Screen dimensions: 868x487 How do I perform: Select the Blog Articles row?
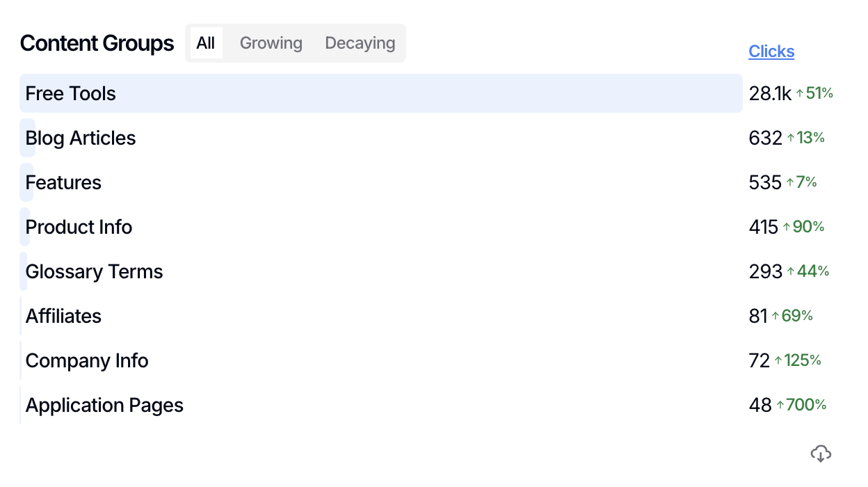(x=81, y=138)
